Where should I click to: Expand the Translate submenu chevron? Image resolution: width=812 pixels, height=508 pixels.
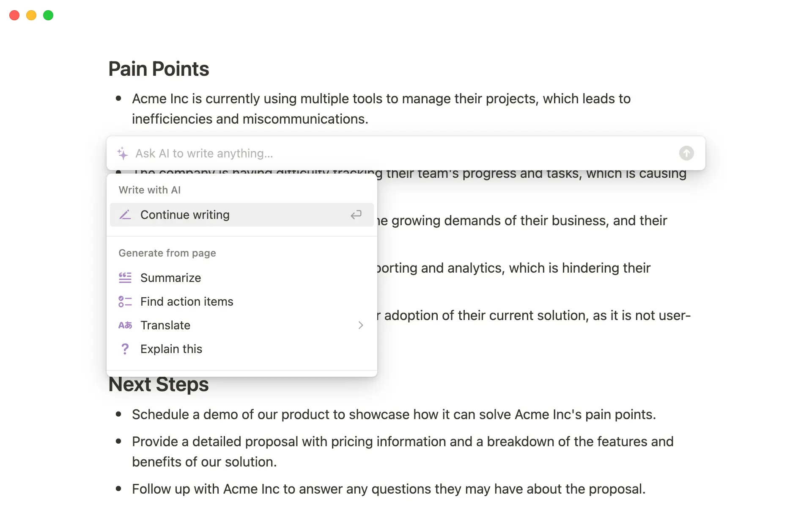[361, 325]
